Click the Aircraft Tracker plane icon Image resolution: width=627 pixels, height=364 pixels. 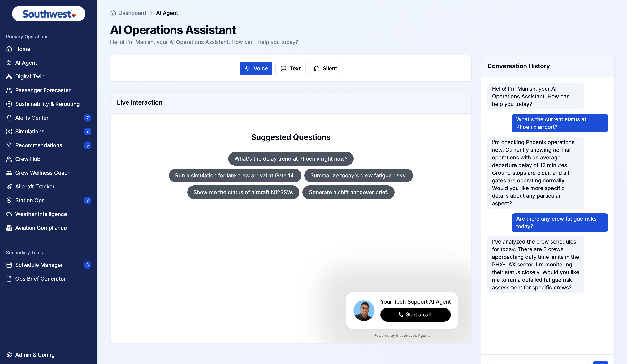9,187
